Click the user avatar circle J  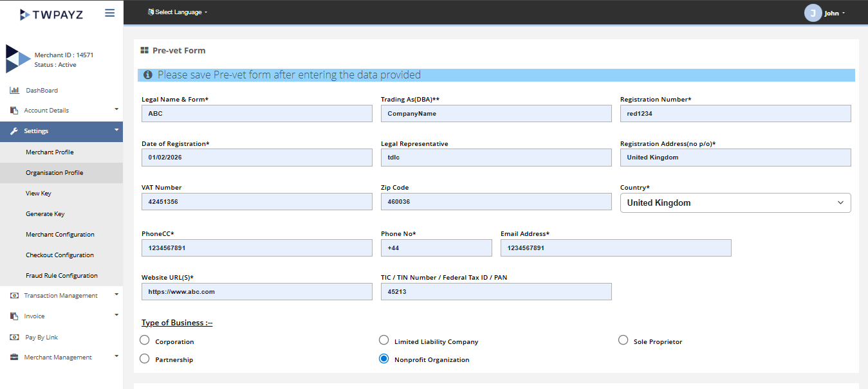813,13
